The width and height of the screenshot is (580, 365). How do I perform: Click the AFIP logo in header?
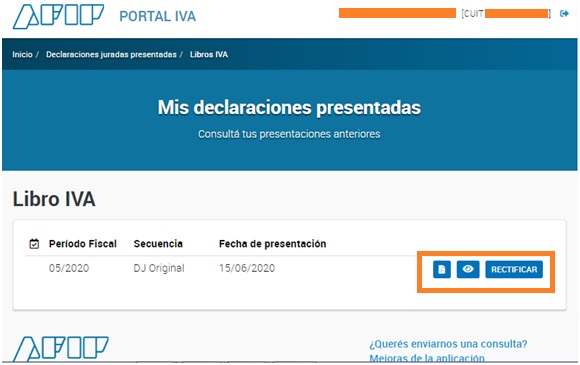(x=58, y=16)
